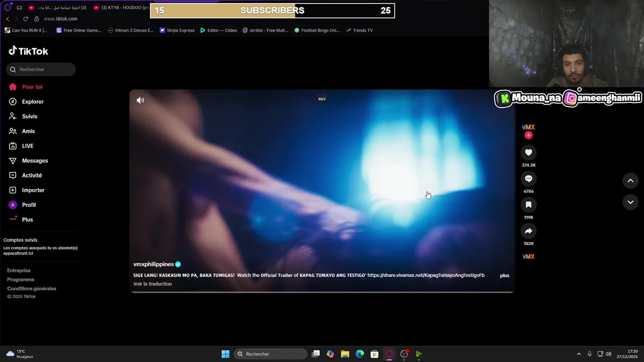Open the Windows Start menu
Viewport: 644px width, 362px height.
click(225, 354)
